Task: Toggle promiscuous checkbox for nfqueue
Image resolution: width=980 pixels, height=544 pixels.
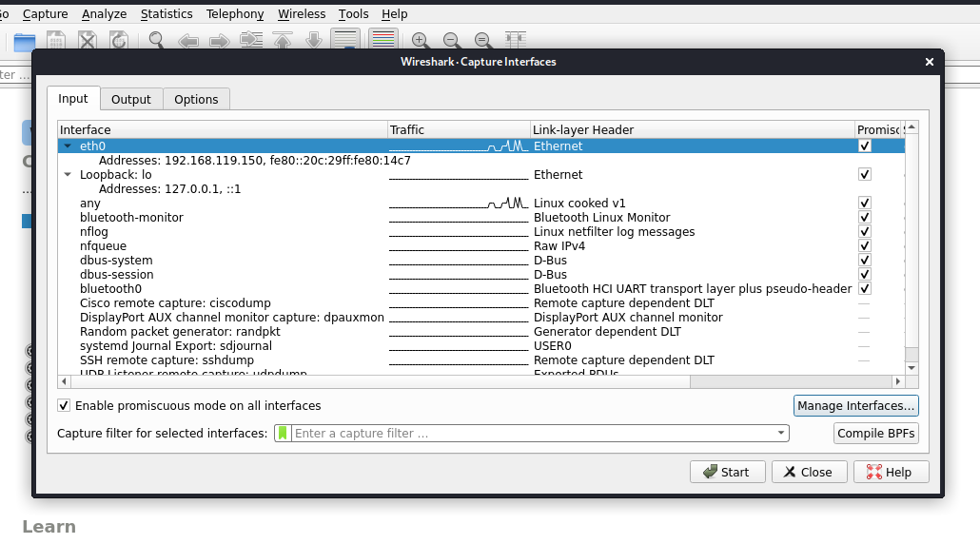Action: click(864, 246)
